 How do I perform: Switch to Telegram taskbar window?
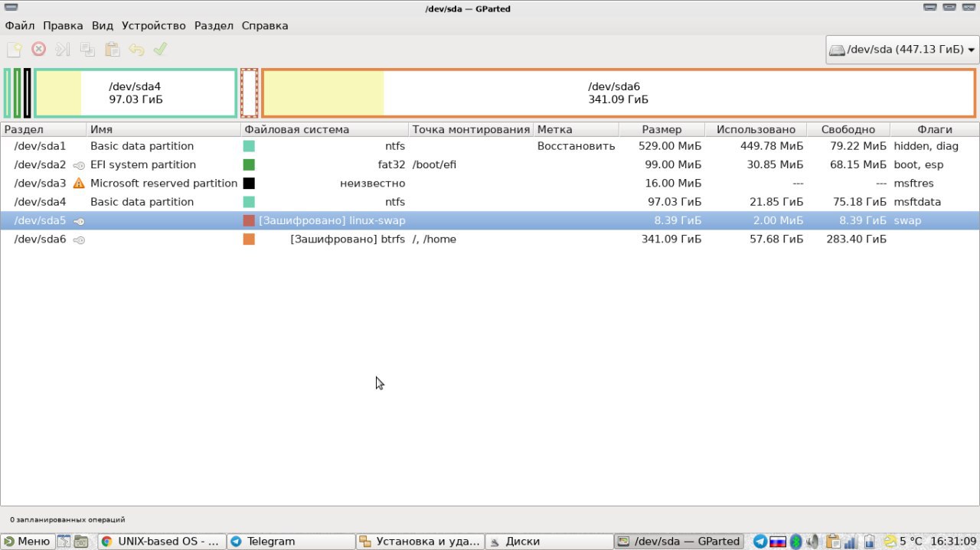coord(290,542)
